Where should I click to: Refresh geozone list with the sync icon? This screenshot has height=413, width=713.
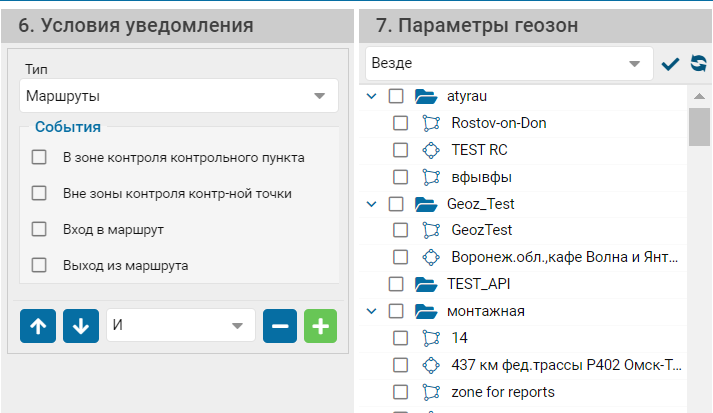tap(698, 63)
